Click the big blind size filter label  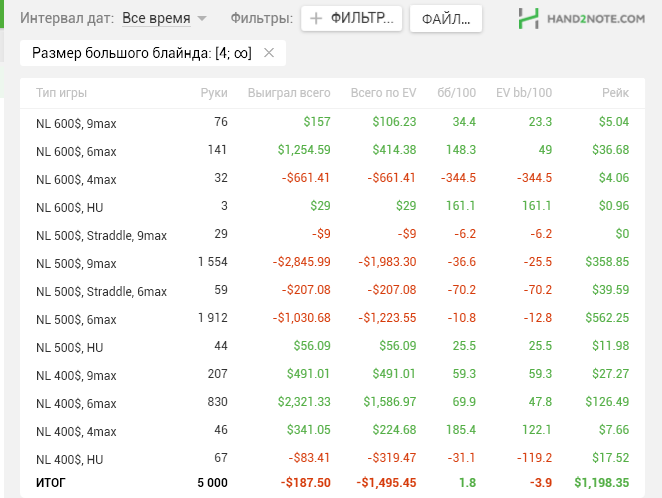click(141, 54)
